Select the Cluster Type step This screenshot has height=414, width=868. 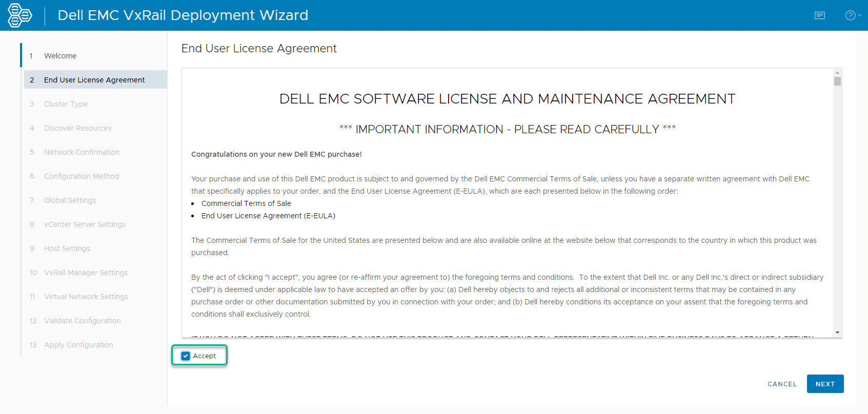tap(66, 104)
